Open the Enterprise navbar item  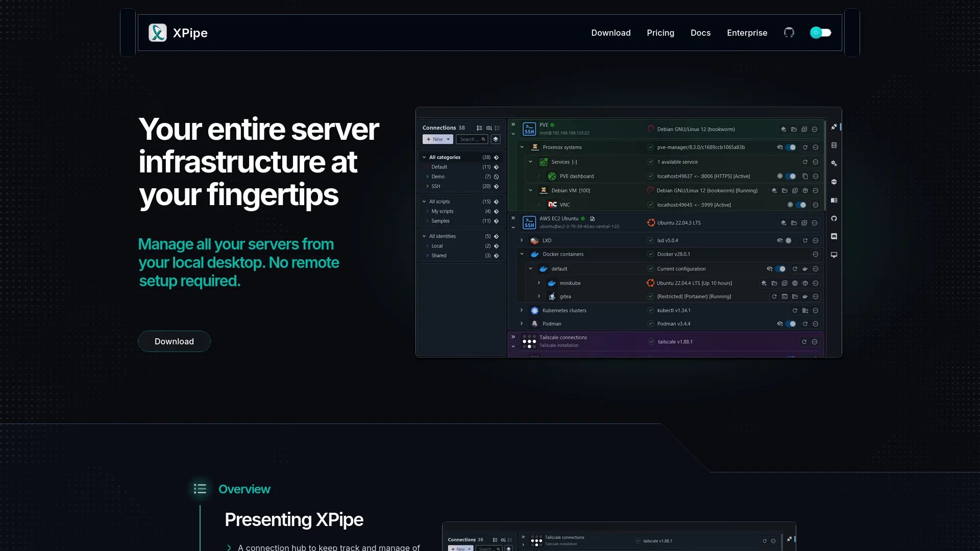click(747, 33)
